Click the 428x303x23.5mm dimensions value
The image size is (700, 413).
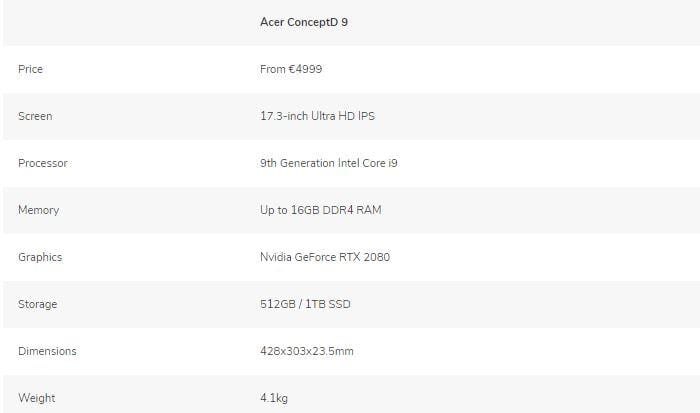pyautogui.click(x=307, y=351)
